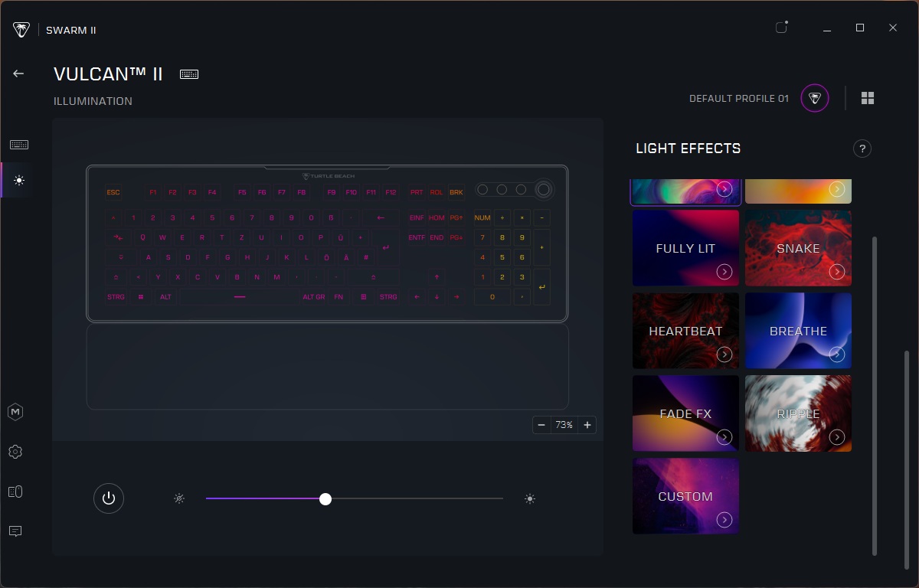The width and height of the screenshot is (919, 588).
Task: Open the four-square grid view icon
Action: 868,98
